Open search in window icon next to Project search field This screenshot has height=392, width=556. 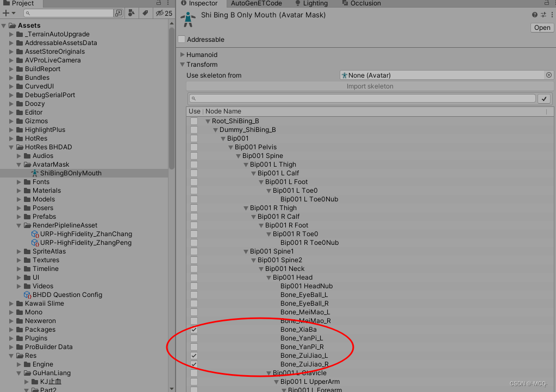(118, 13)
